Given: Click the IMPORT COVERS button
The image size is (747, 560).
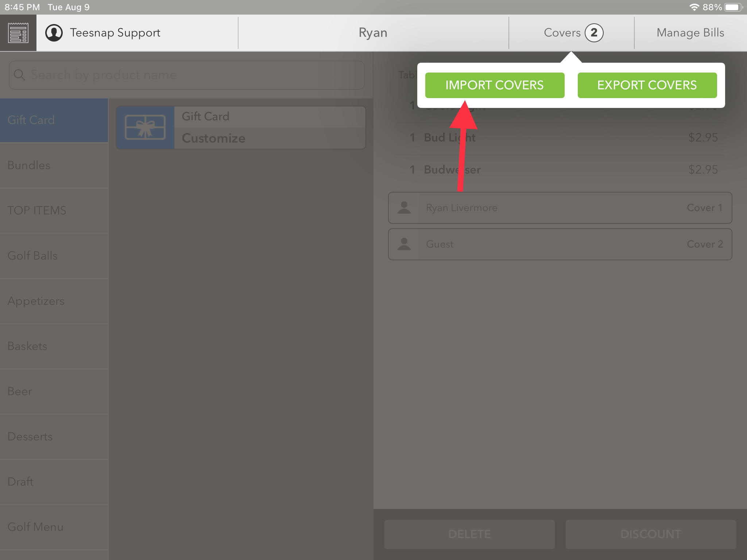Looking at the screenshot, I should click(495, 85).
